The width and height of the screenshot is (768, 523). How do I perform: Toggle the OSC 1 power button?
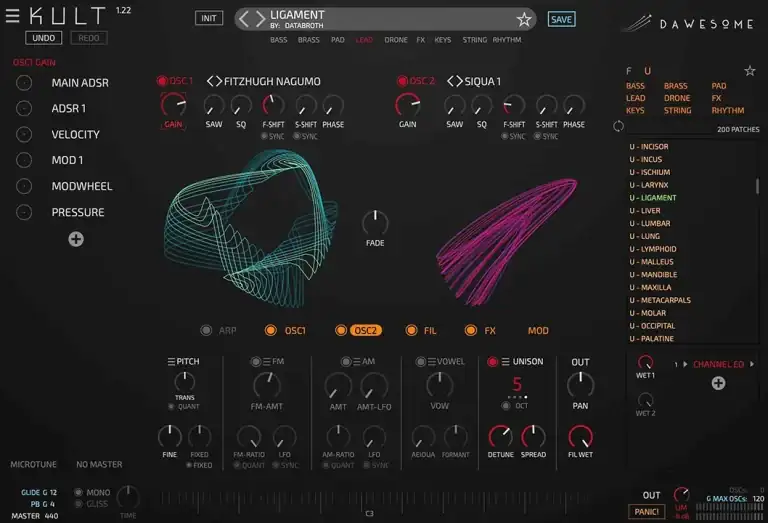click(162, 81)
